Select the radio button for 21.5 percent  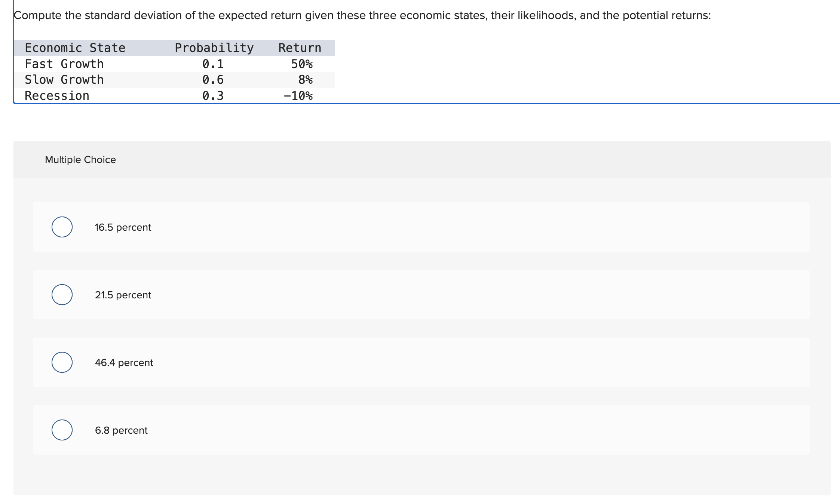62,295
